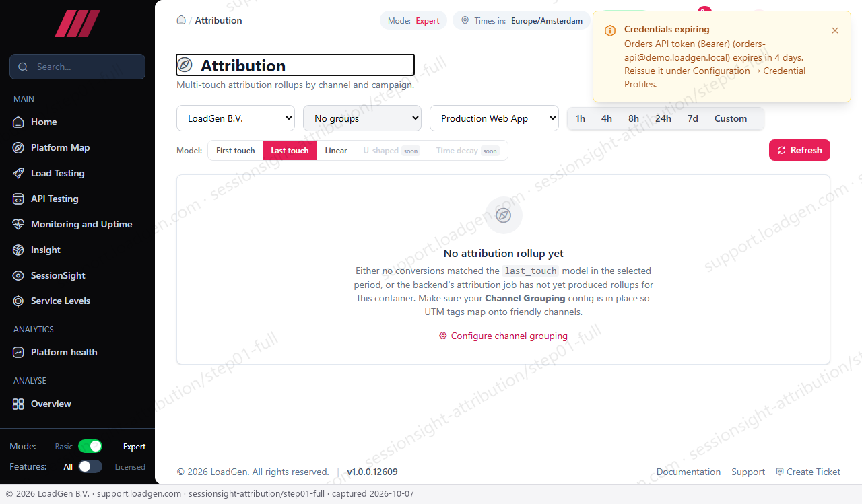Open the Support footer link

tap(748, 472)
